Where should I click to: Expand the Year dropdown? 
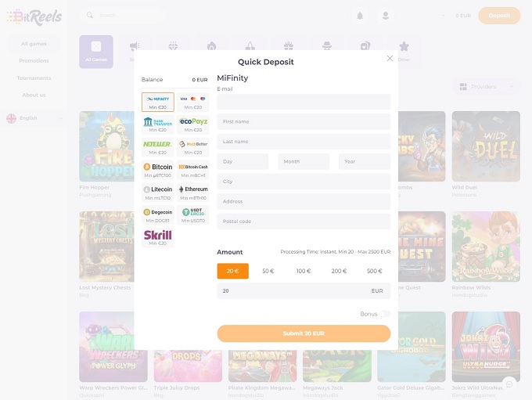(364, 161)
